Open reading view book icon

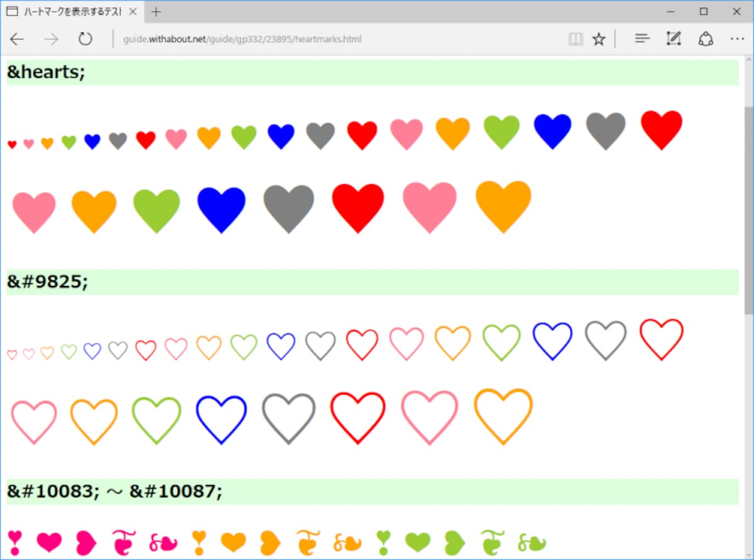[x=576, y=40]
